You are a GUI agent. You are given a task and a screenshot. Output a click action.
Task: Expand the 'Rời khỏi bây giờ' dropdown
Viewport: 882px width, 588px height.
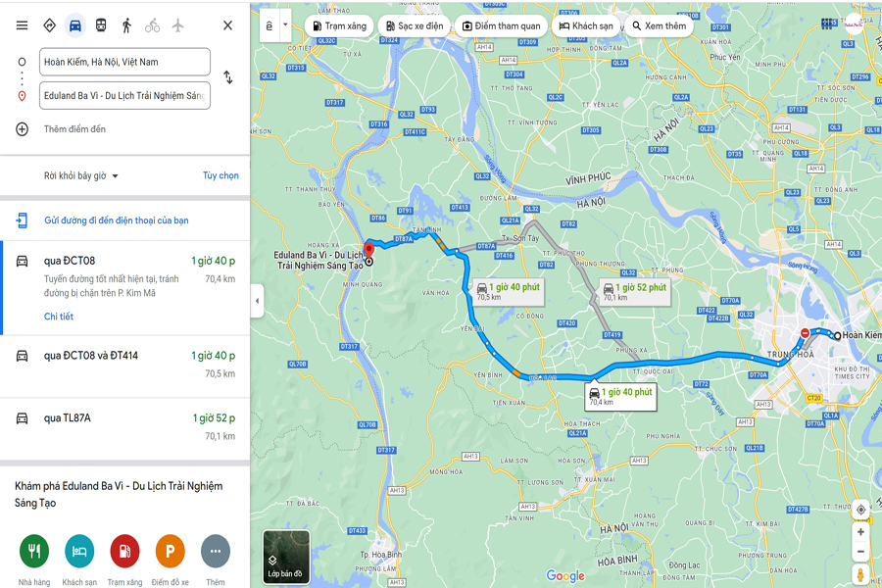(x=81, y=176)
